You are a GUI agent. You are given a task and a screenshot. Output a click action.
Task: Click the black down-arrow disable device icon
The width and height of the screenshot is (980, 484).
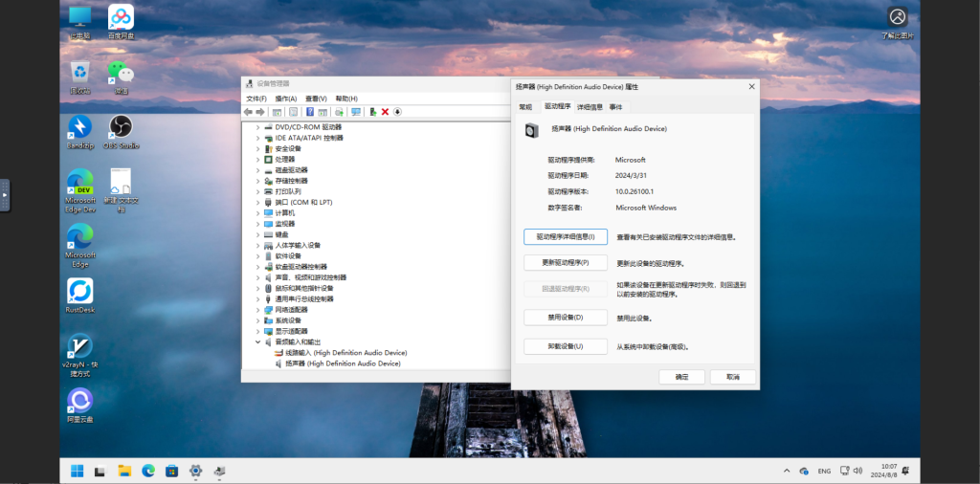click(397, 112)
